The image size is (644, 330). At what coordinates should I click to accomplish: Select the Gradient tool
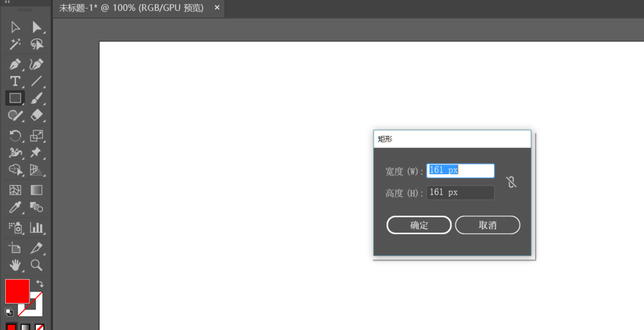(x=37, y=190)
